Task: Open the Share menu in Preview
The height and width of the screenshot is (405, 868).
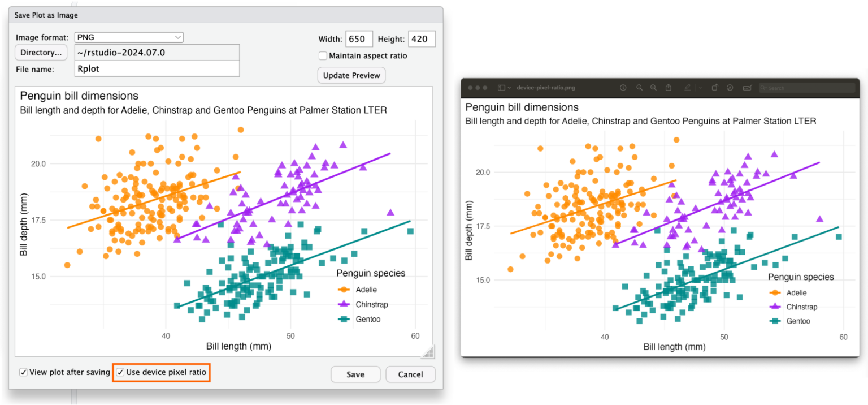Action: click(x=669, y=88)
